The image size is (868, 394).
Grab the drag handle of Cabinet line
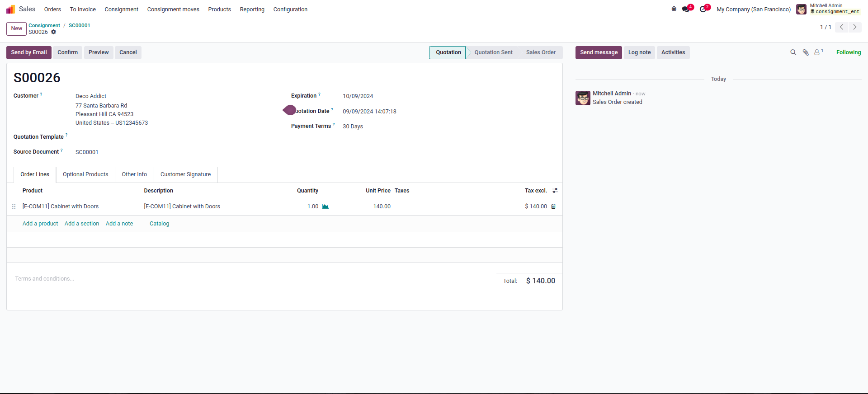[x=14, y=206]
